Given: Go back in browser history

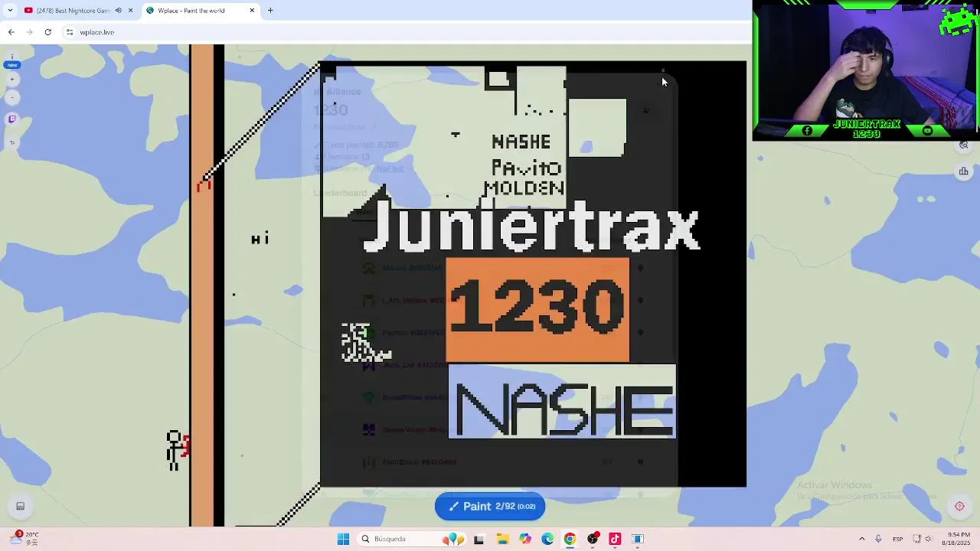Looking at the screenshot, I should 11,32.
